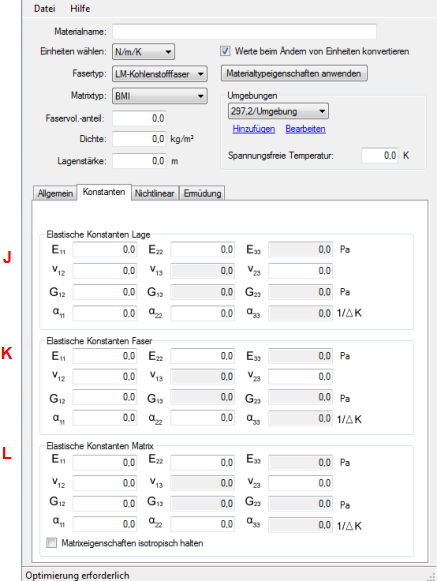437x581 pixels.
Task: Open the Fasertyp dropdown
Action: point(160,74)
